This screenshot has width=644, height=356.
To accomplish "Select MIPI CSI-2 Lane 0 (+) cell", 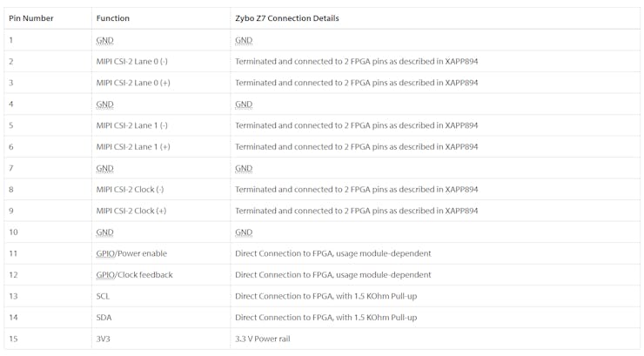I will click(133, 83).
